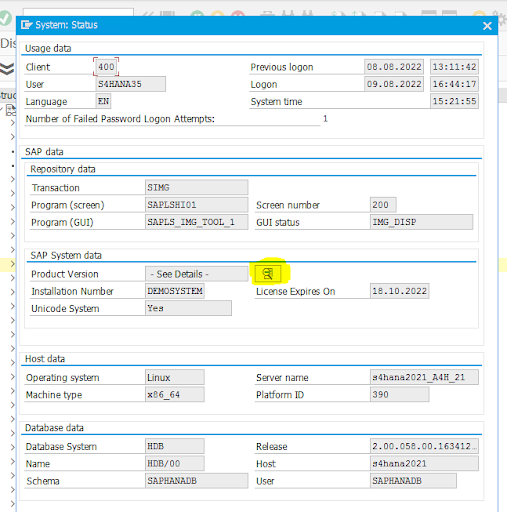
Task: Select Installation Number DEMOSYSTEM
Action: pyautogui.click(x=175, y=291)
